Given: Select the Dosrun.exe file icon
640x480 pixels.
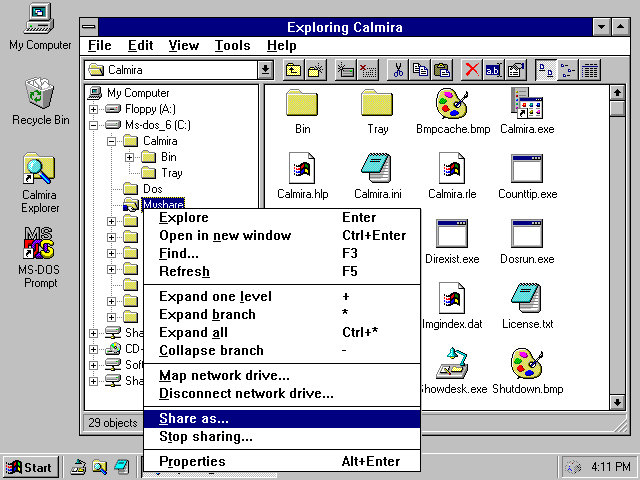Looking at the screenshot, I should 527,233.
